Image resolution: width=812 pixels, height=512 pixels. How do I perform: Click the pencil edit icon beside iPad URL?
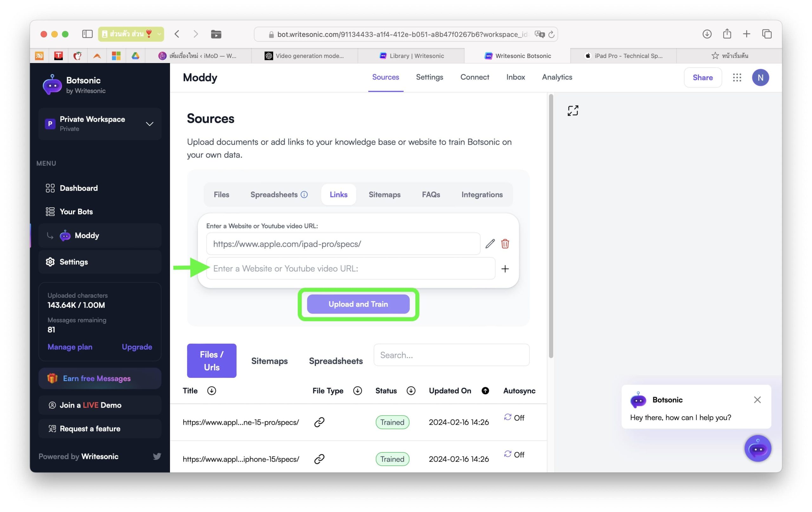pos(490,244)
